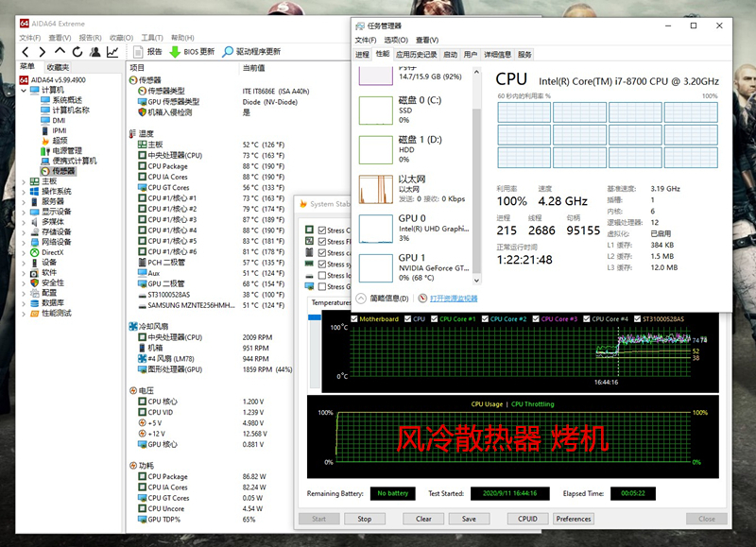756x547 pixels.
Task: Open the graph chart icon in AIDA64 toolbar
Action: 113,52
